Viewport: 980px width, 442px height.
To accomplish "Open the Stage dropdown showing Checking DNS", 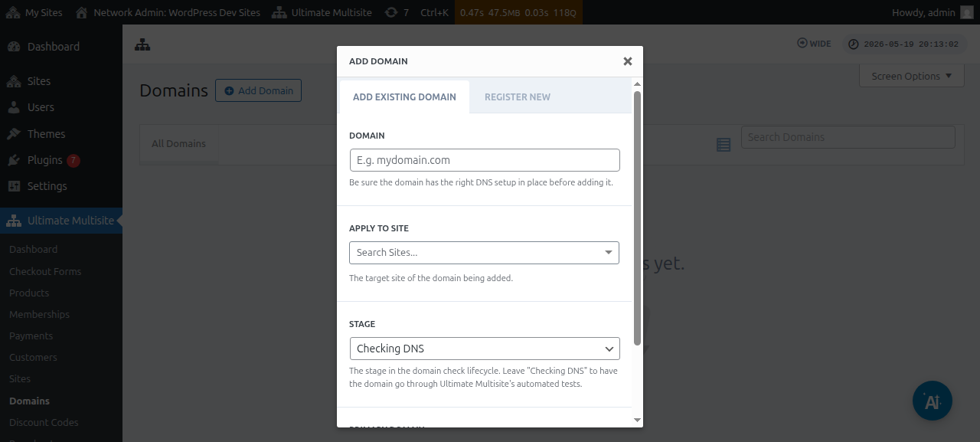I will 485,349.
